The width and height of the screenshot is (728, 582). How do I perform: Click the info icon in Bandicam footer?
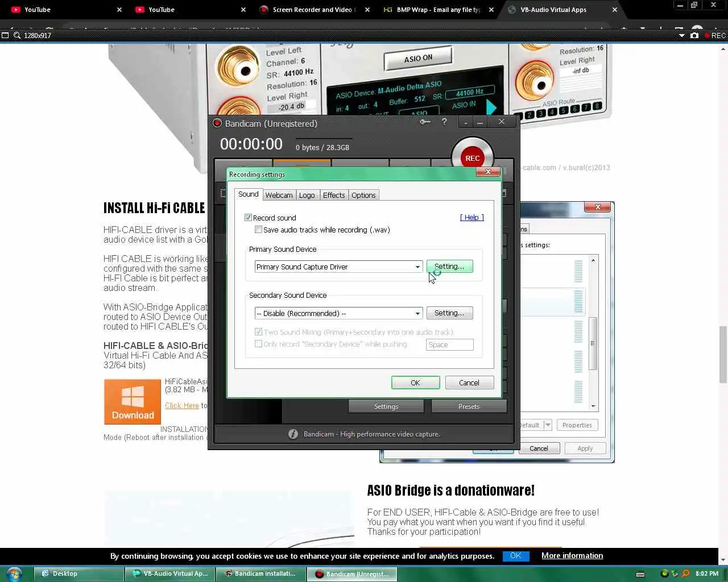pos(293,434)
